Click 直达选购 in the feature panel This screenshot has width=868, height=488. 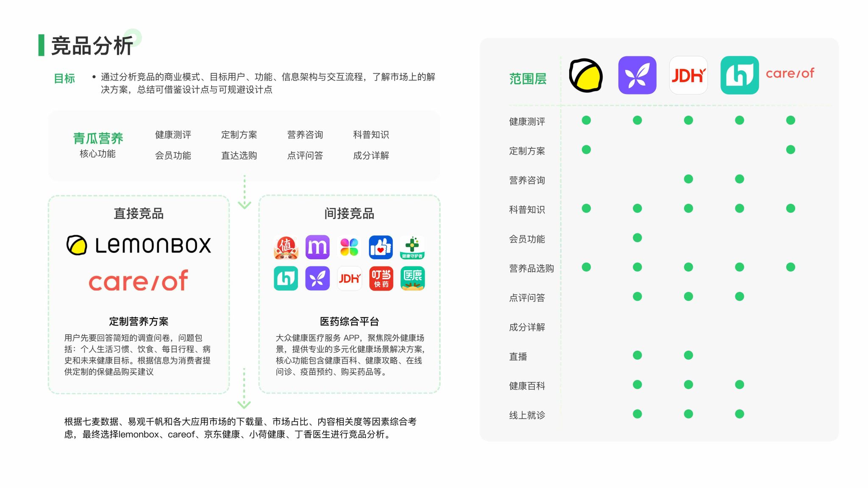[239, 155]
